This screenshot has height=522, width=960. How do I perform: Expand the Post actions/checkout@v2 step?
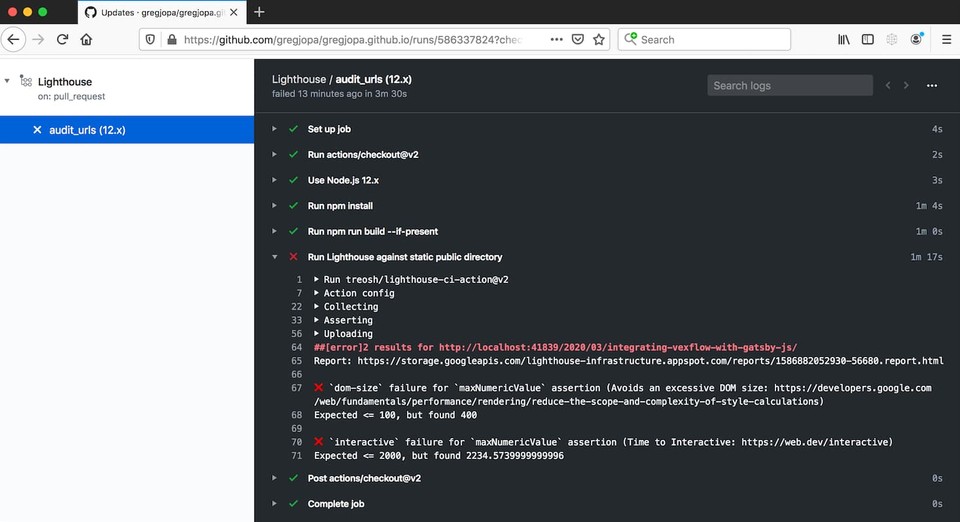[x=274, y=478]
